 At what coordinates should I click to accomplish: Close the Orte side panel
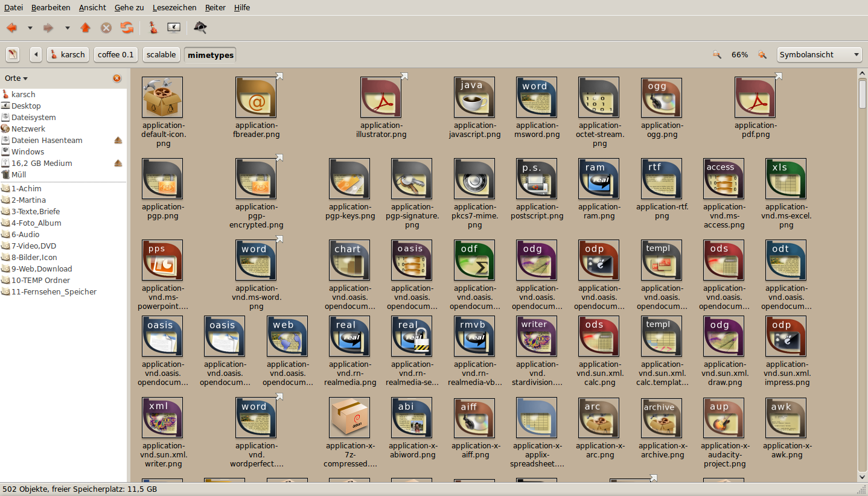coord(116,78)
